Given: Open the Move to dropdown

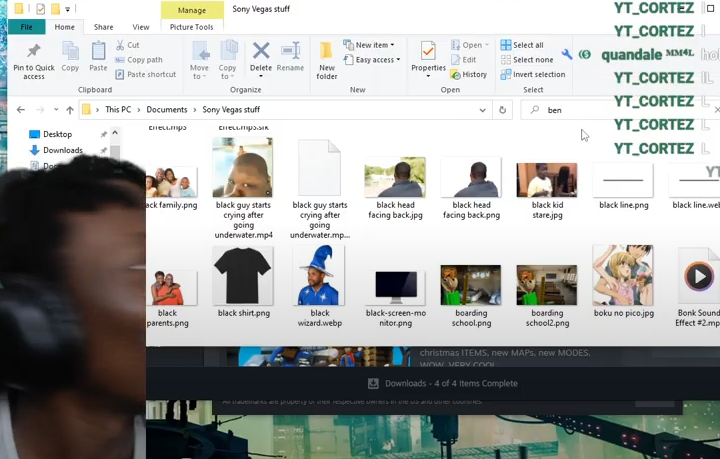Looking at the screenshot, I should pos(199,59).
